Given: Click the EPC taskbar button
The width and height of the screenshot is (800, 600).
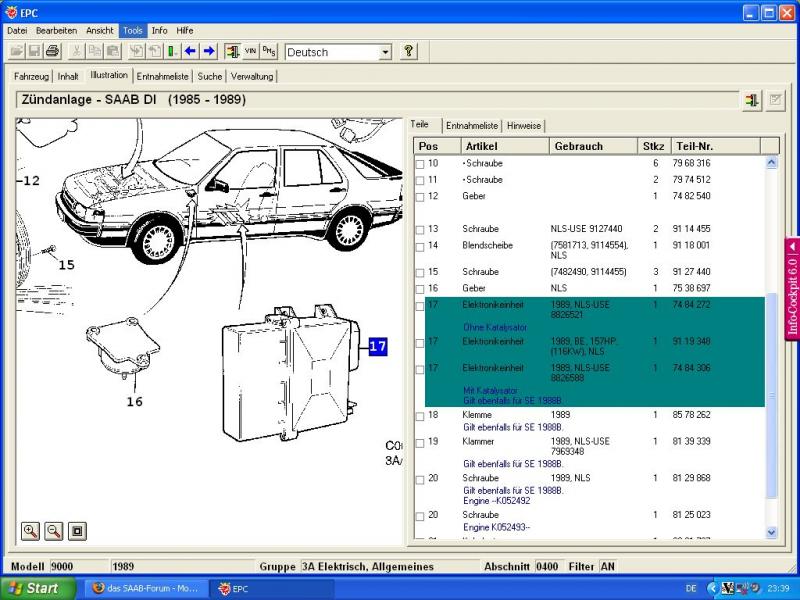Looking at the screenshot, I should 272,588.
